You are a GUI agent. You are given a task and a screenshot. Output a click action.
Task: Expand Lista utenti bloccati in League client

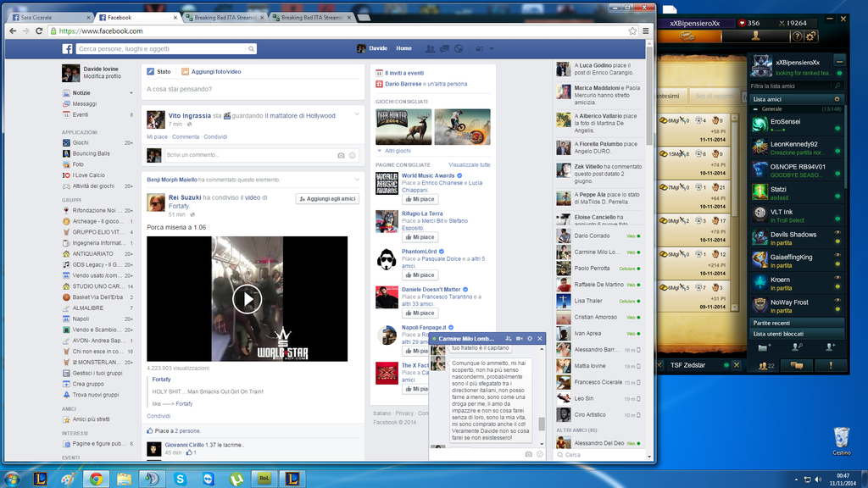798,334
